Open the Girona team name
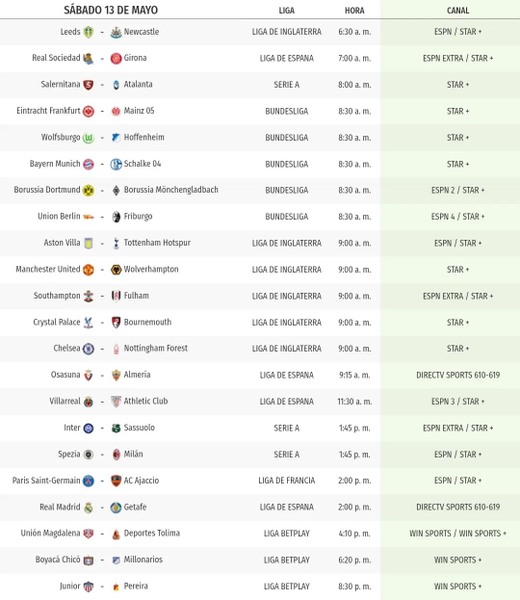 point(135,58)
